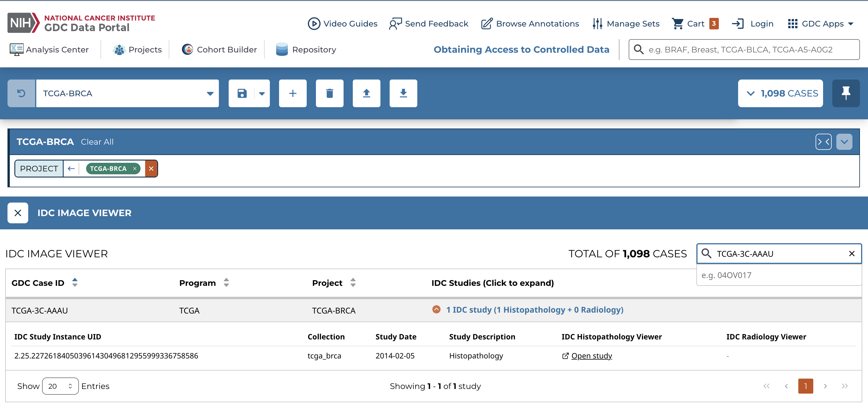The height and width of the screenshot is (408, 868).
Task: Add a new cohort with plus button
Action: click(x=293, y=93)
